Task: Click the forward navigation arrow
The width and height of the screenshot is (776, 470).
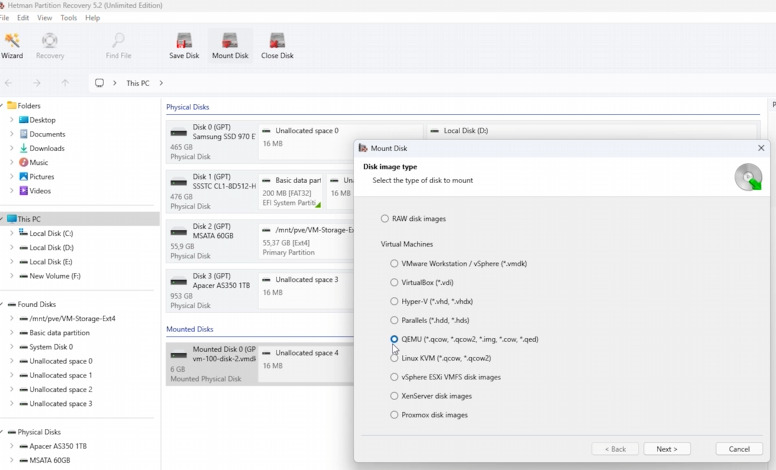Action: (x=37, y=83)
